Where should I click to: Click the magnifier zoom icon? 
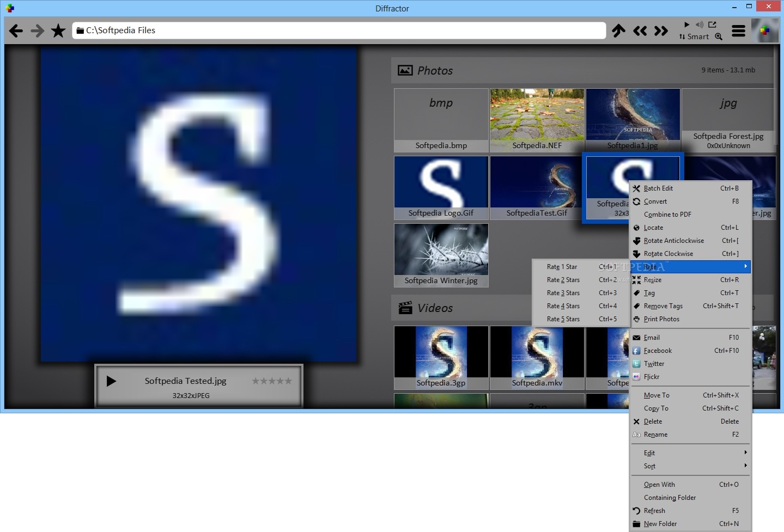tap(719, 36)
